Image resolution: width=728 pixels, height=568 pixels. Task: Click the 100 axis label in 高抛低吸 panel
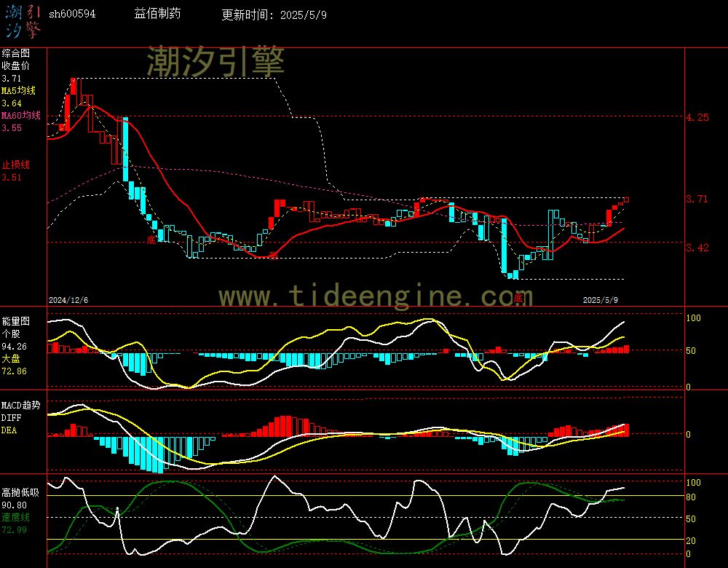click(693, 483)
